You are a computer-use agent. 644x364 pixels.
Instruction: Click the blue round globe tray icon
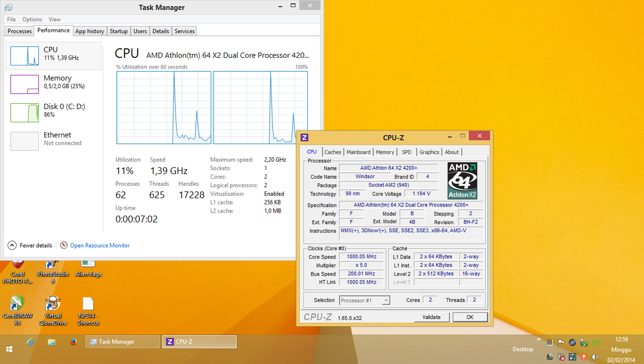(573, 342)
